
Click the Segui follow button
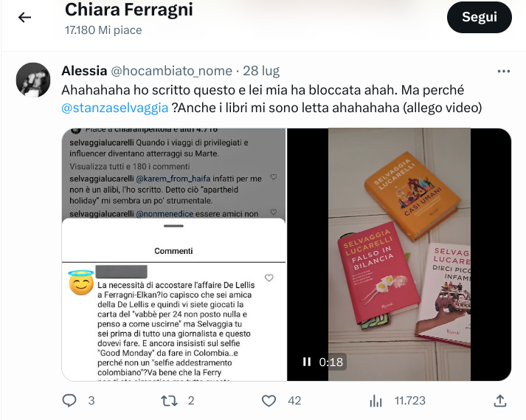coord(479,17)
